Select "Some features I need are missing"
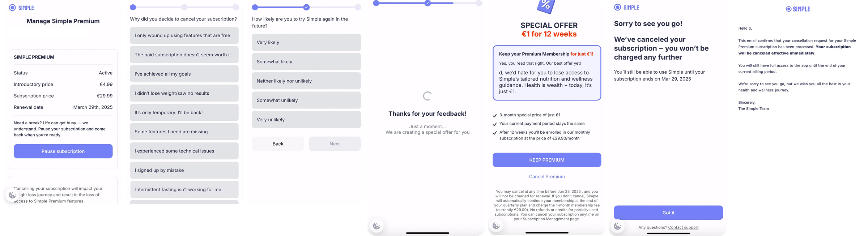 coord(184,132)
